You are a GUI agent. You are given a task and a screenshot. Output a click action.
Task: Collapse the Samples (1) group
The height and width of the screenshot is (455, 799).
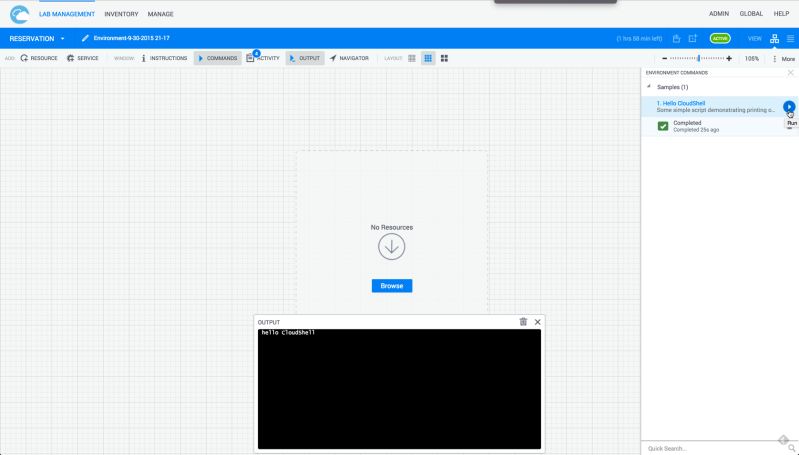click(x=649, y=87)
